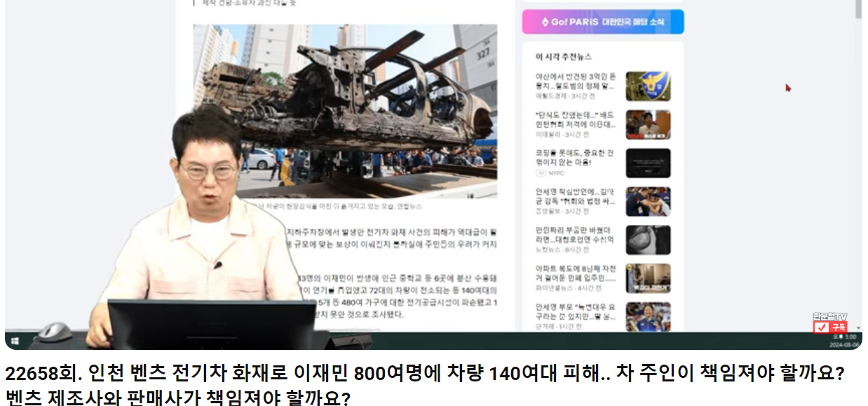Open 아파트 복도 자전거 news headline
This screenshot has height=406, width=868.
click(x=575, y=273)
